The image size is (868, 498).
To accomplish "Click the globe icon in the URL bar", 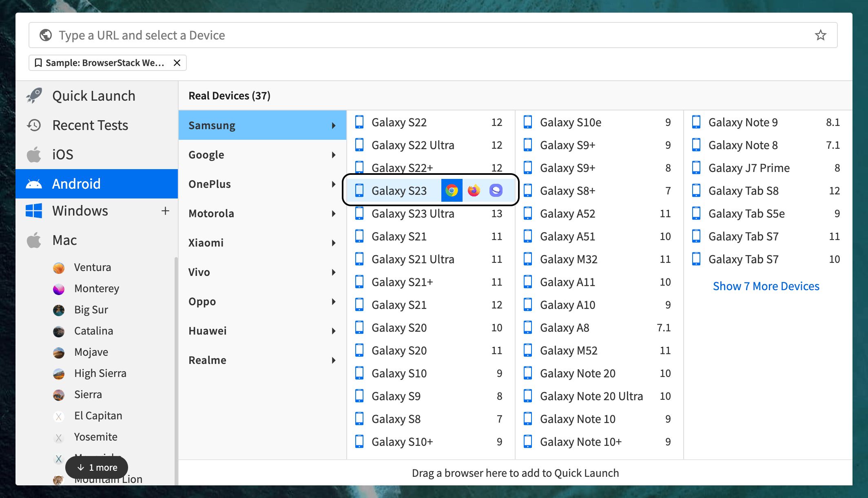I will point(45,35).
